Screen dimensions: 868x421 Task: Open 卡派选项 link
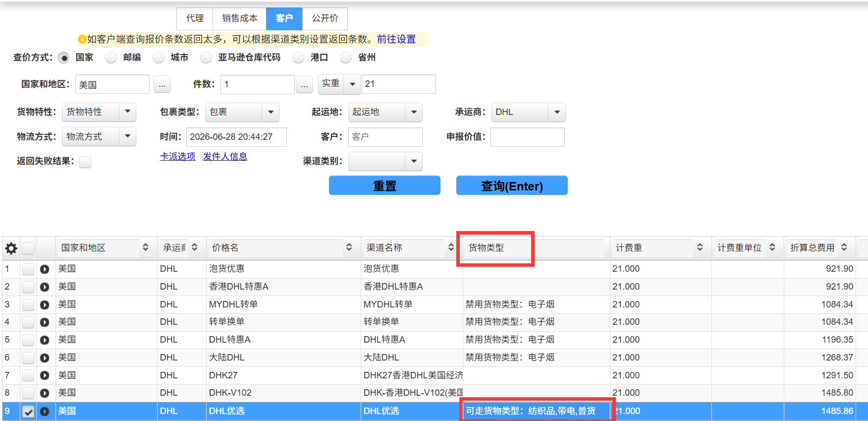pyautogui.click(x=177, y=157)
